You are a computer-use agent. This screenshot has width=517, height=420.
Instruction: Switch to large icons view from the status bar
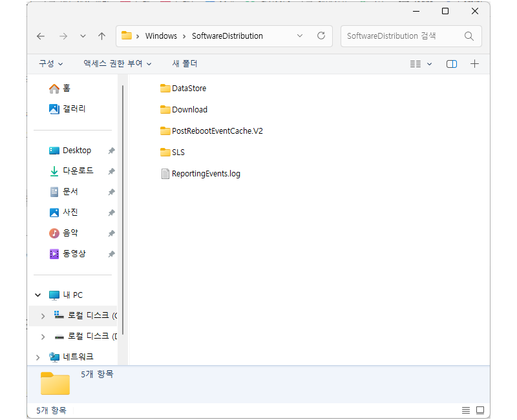coord(480,410)
